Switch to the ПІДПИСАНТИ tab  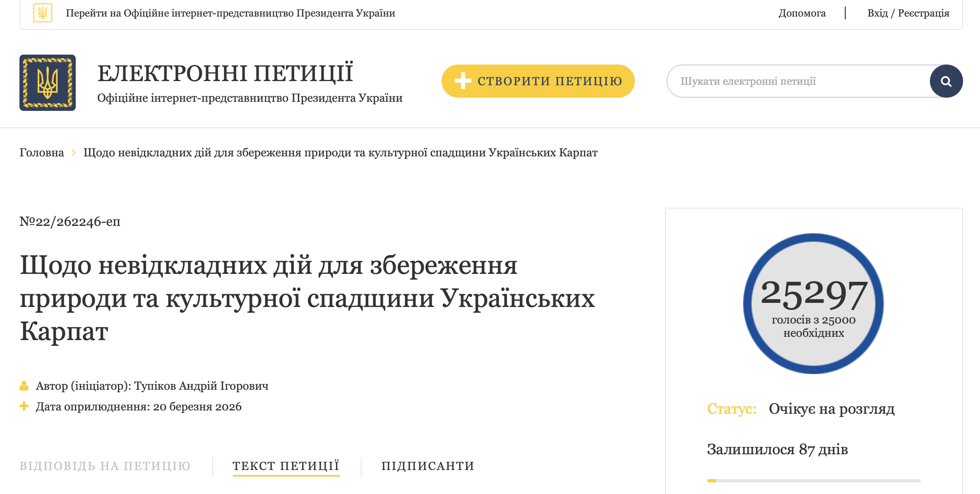[428, 466]
